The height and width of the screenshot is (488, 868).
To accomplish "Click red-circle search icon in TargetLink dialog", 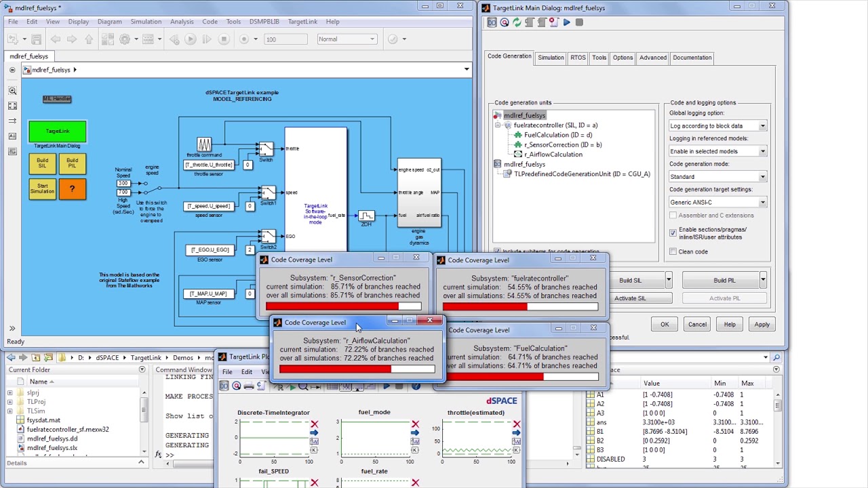I will 505,22.
